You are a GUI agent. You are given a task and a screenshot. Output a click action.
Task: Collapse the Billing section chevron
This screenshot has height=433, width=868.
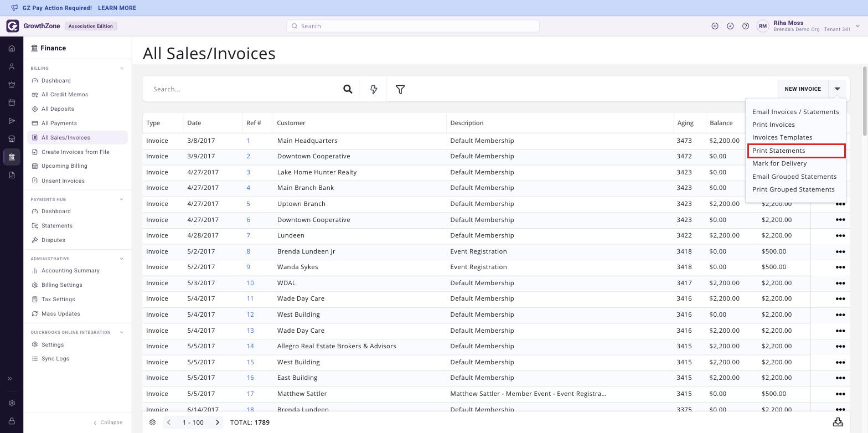(122, 69)
